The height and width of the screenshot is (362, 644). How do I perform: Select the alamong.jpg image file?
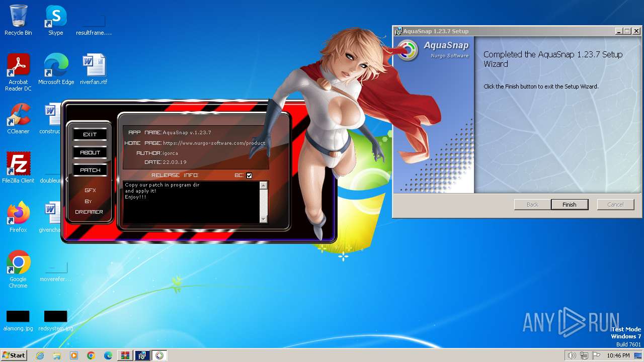(x=18, y=321)
